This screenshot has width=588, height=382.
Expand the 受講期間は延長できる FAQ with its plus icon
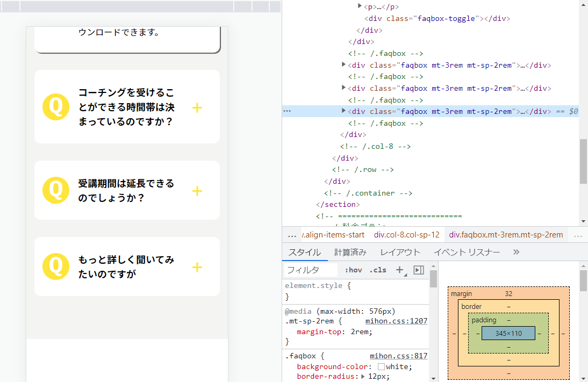coord(197,191)
